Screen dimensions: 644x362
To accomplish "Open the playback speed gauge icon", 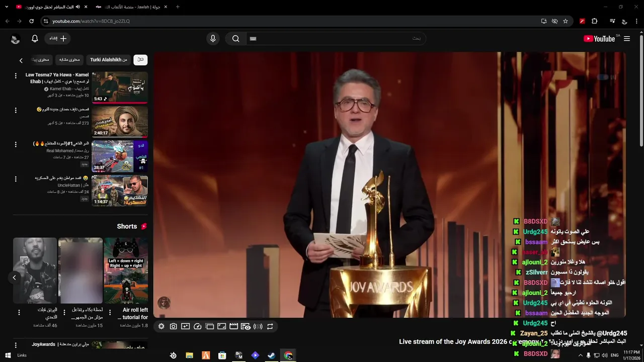I will click(x=197, y=326).
